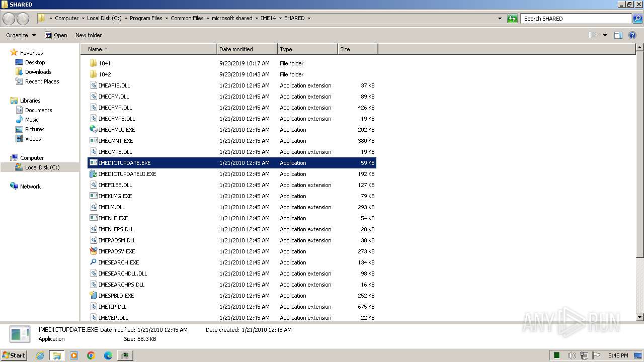The height and width of the screenshot is (362, 644).
Task: Click the volume icon in system tray
Action: (x=572, y=355)
